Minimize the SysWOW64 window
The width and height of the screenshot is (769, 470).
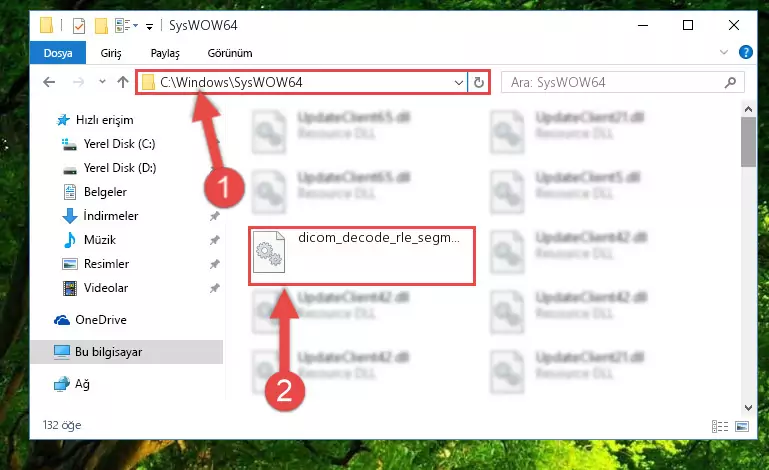click(x=643, y=26)
